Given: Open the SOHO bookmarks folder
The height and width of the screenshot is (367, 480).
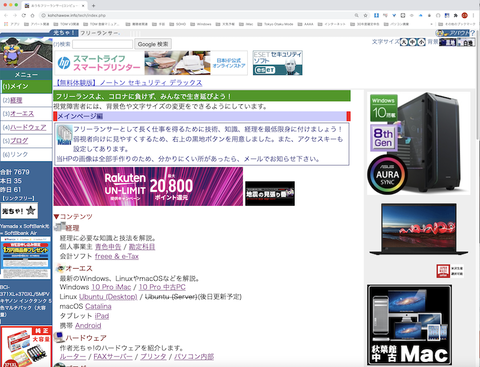Looking at the screenshot, I should (178, 24).
